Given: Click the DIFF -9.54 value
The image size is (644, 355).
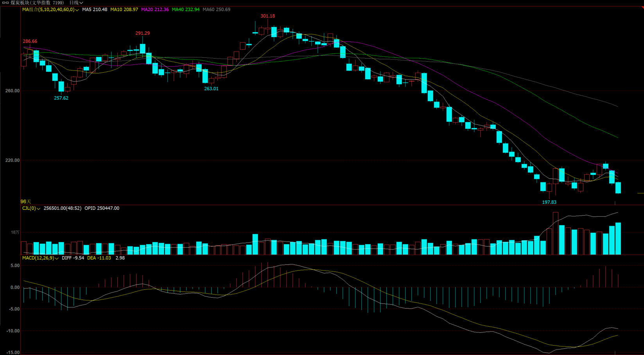Looking at the screenshot, I should pos(73,258).
